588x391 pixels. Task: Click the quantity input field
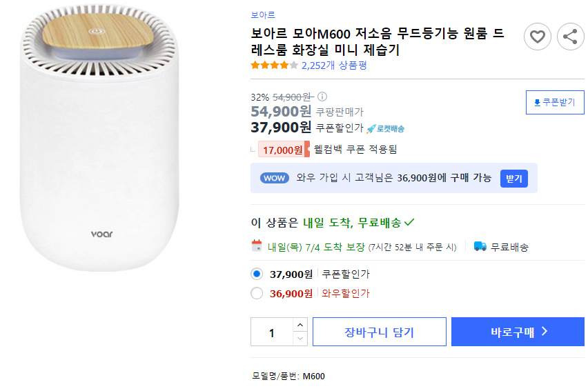pyautogui.click(x=272, y=332)
